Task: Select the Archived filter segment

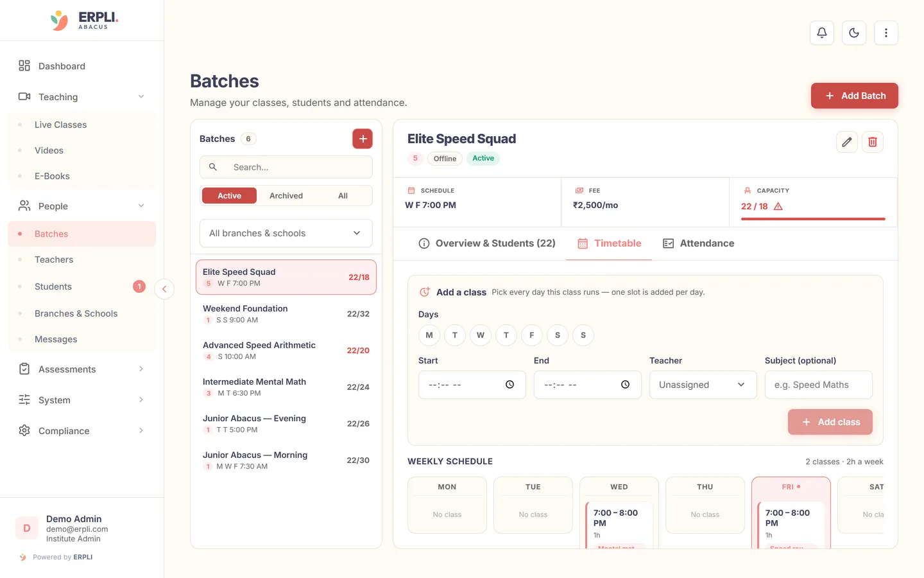Action: click(x=286, y=196)
